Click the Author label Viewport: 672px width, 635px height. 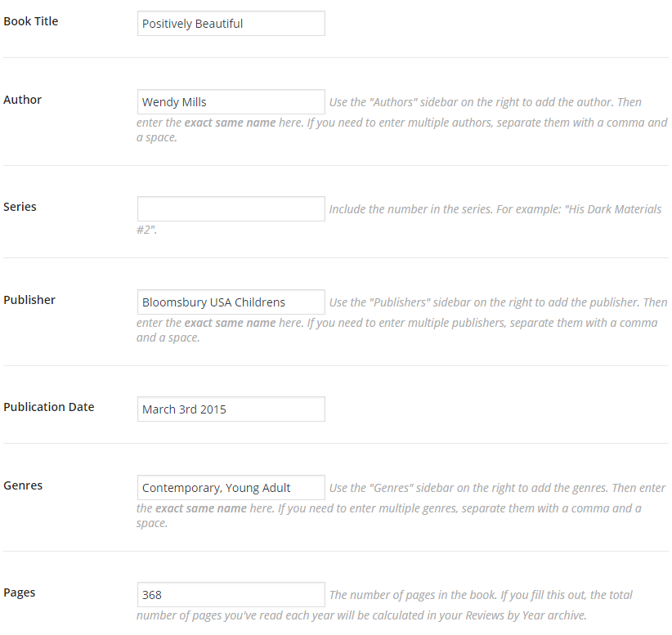click(22, 100)
